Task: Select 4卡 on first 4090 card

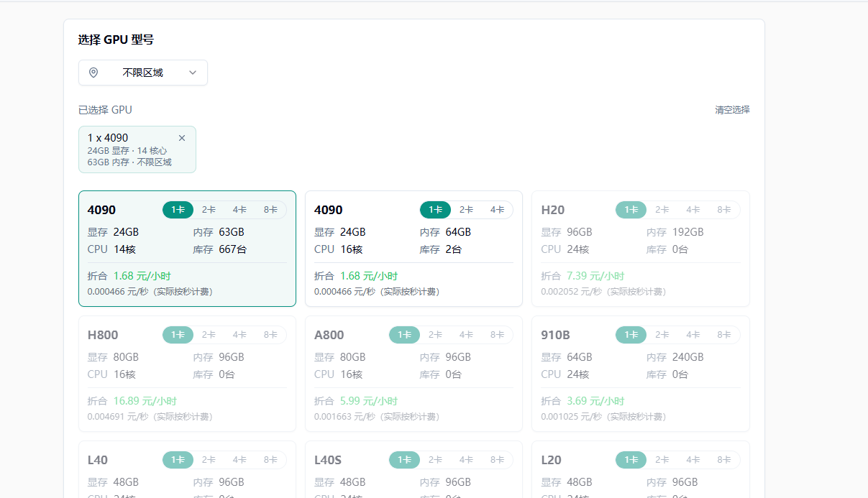Action: point(239,210)
